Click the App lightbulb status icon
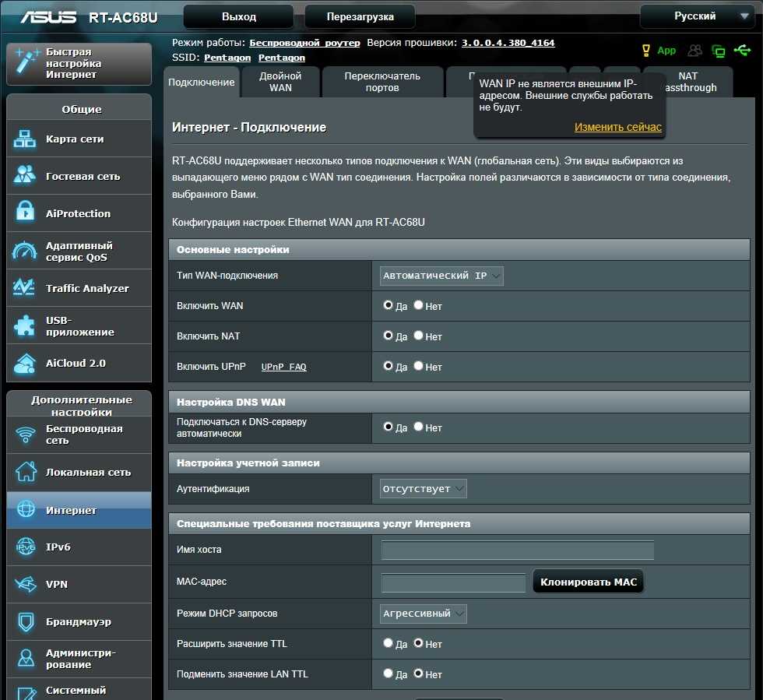The width and height of the screenshot is (763, 700). (646, 50)
